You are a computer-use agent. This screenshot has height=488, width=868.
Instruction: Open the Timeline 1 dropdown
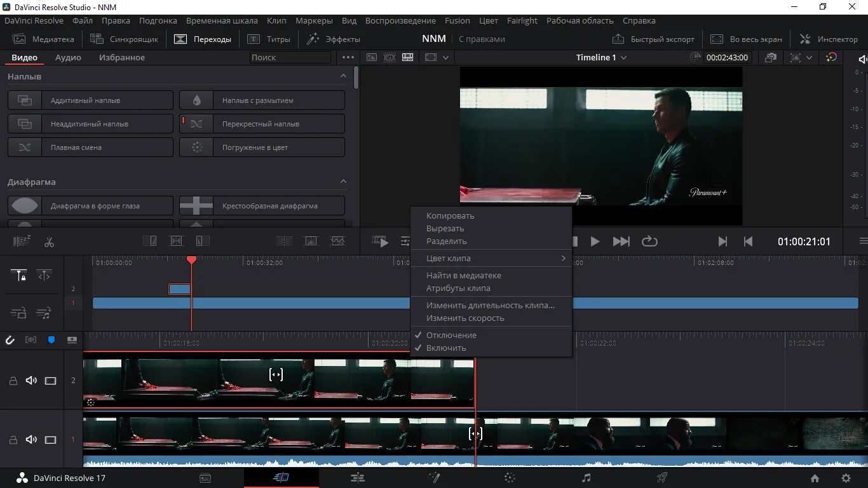click(x=601, y=57)
